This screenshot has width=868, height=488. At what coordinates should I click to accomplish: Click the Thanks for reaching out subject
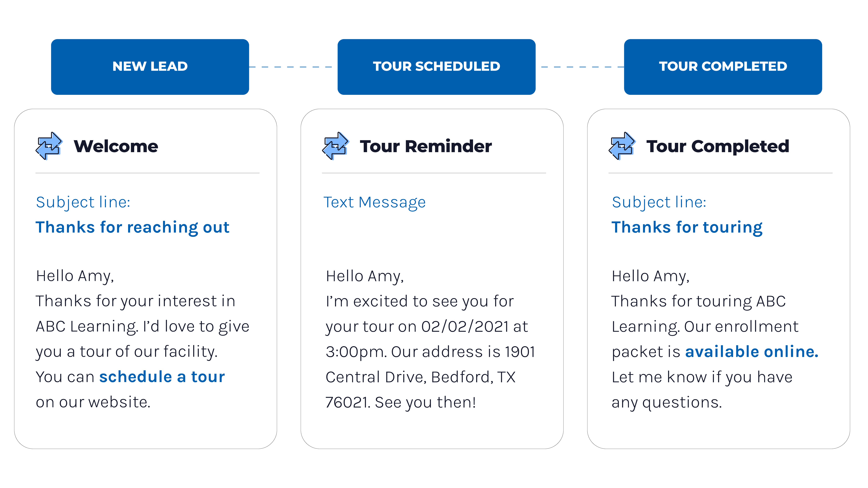[x=132, y=227]
